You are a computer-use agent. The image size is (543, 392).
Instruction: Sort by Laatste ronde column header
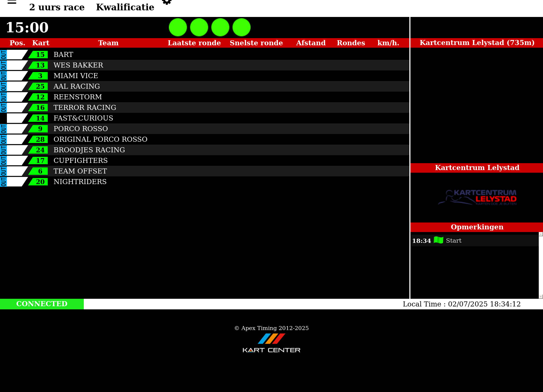click(194, 43)
